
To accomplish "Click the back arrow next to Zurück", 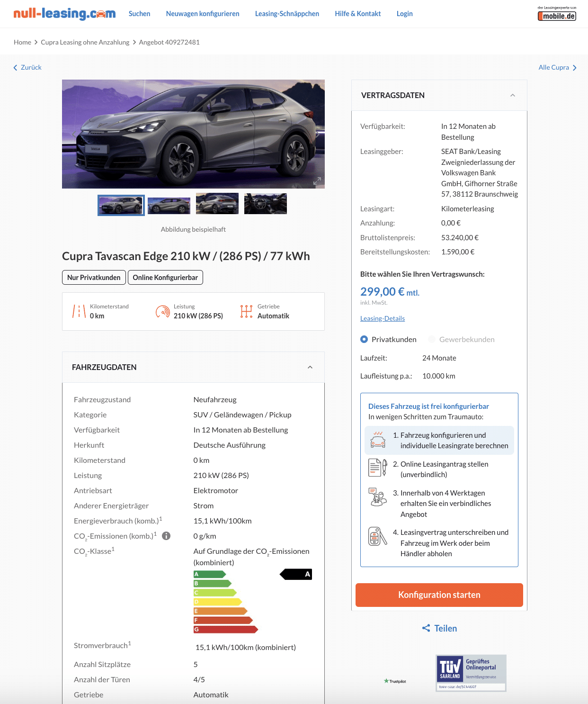I will 15,68.
